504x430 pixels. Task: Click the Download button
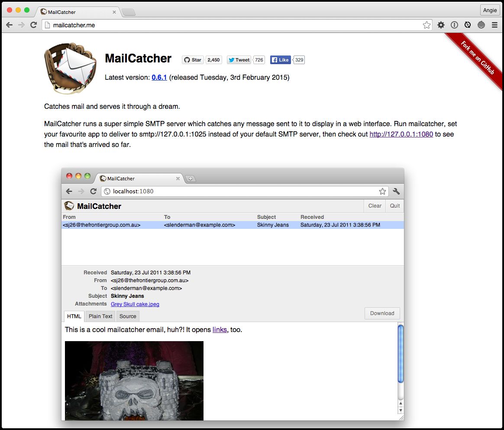[x=382, y=313]
